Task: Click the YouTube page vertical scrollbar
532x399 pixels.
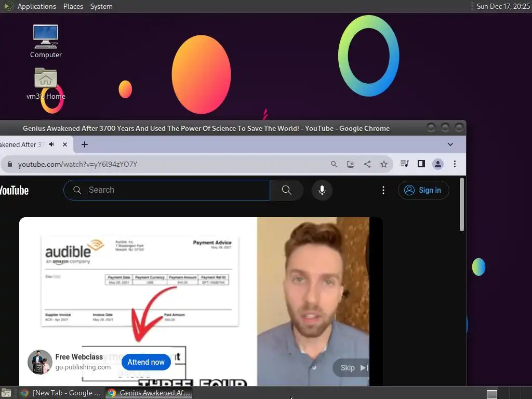Action: 461,205
